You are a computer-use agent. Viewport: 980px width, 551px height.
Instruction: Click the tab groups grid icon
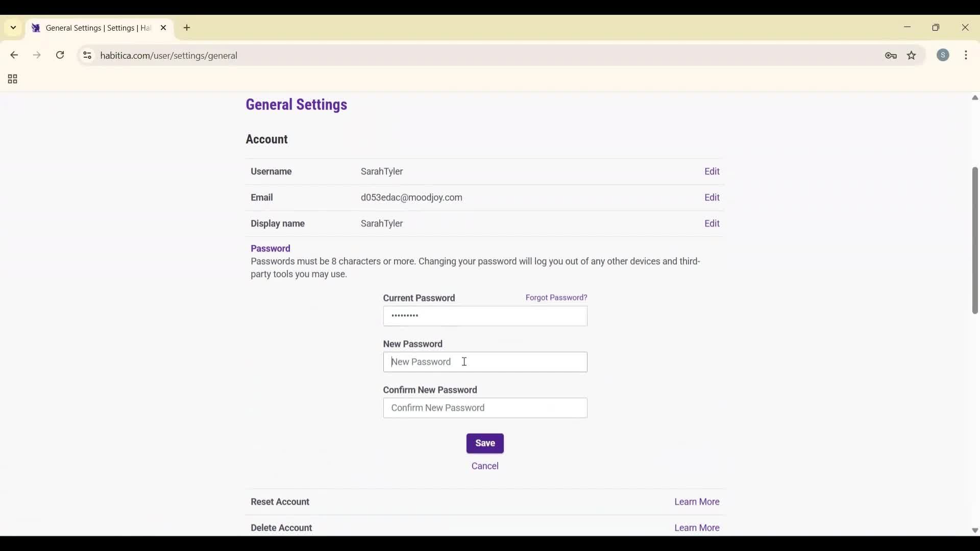pos(12,79)
